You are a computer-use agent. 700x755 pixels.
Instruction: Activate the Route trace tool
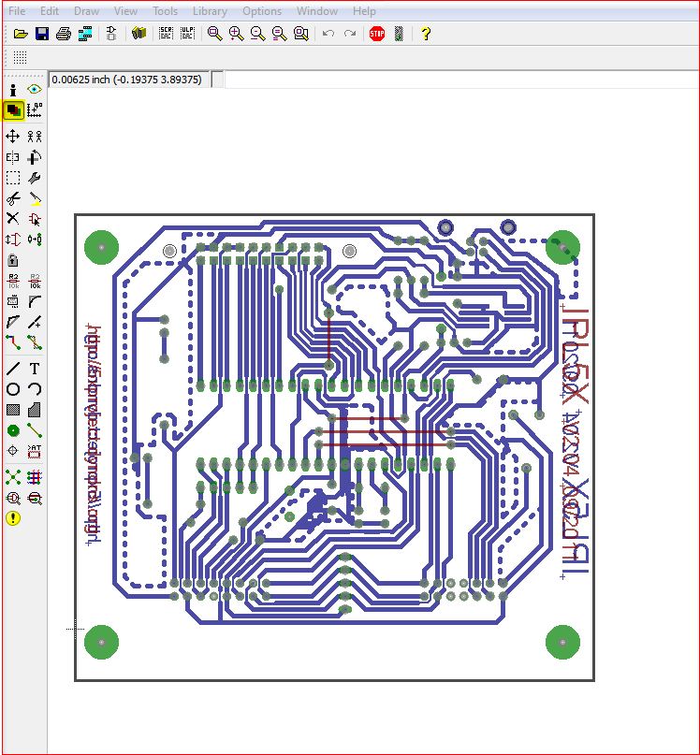(x=12, y=342)
